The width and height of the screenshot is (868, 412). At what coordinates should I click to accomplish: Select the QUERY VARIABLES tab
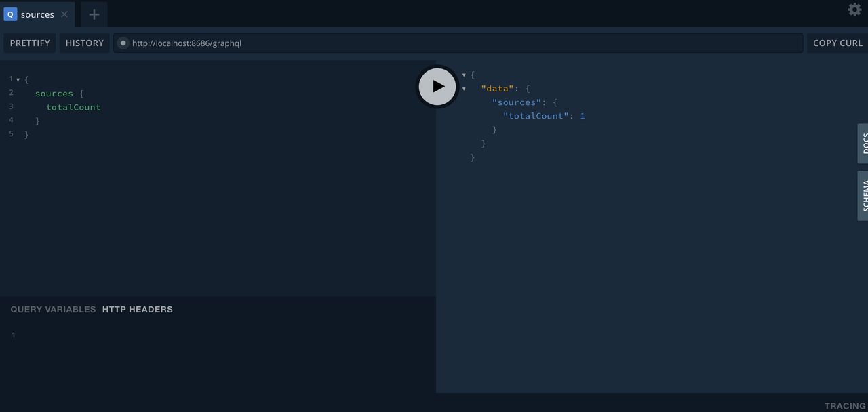(x=52, y=309)
